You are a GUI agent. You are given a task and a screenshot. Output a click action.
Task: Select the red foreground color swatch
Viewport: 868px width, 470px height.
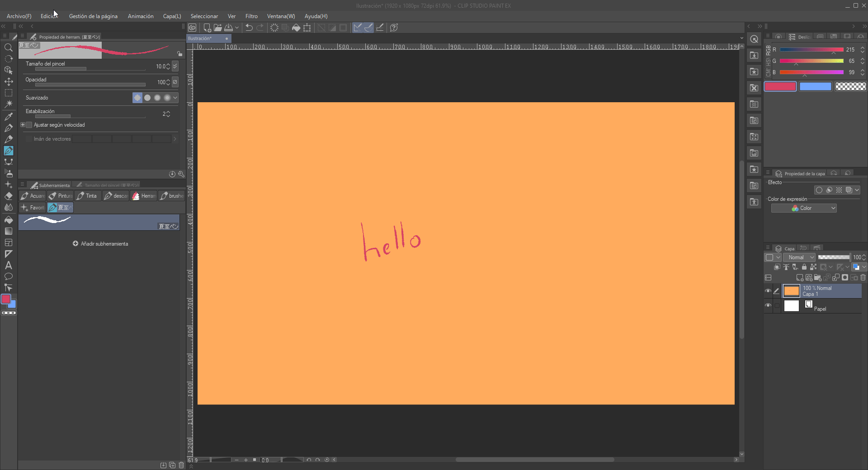[x=6, y=299]
